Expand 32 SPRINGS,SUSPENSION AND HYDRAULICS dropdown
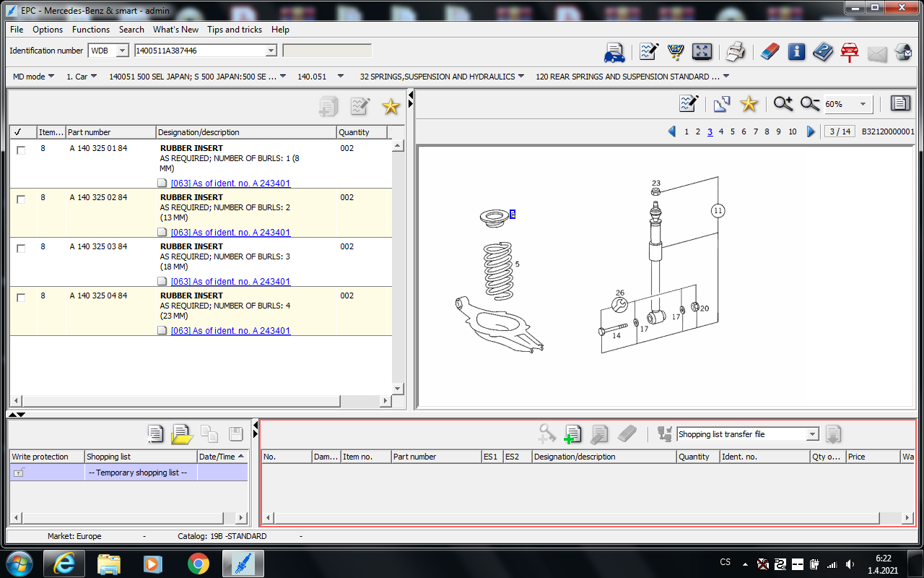The height and width of the screenshot is (578, 924). [x=521, y=77]
